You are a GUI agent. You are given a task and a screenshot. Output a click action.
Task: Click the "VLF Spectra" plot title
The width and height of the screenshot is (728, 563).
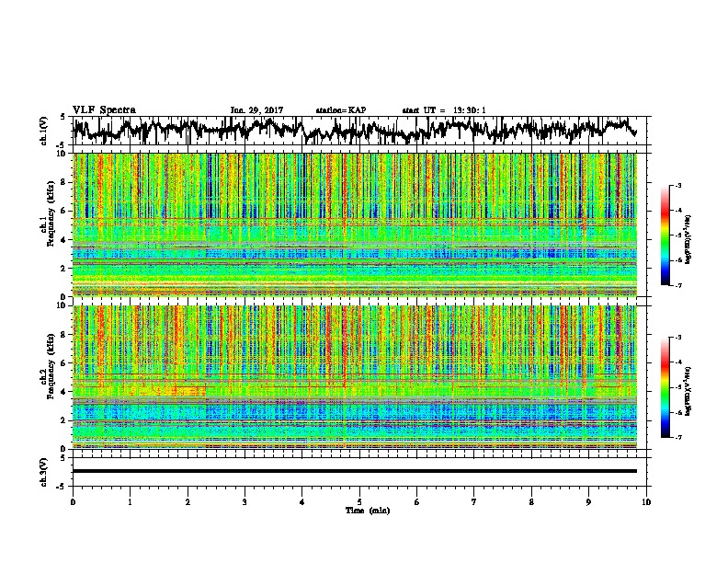pos(104,110)
